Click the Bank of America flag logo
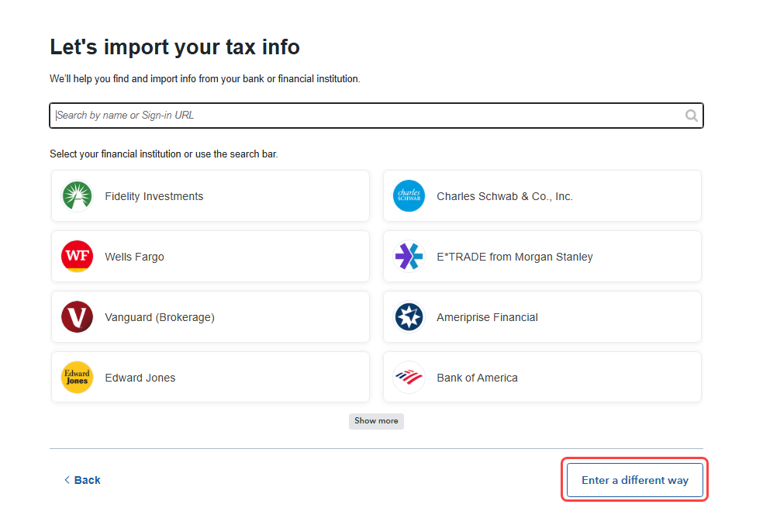This screenshot has height=532, width=763. [x=409, y=377]
